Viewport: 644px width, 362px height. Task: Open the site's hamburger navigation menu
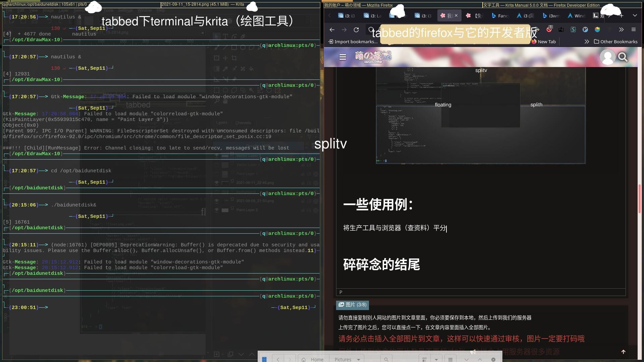point(342,57)
